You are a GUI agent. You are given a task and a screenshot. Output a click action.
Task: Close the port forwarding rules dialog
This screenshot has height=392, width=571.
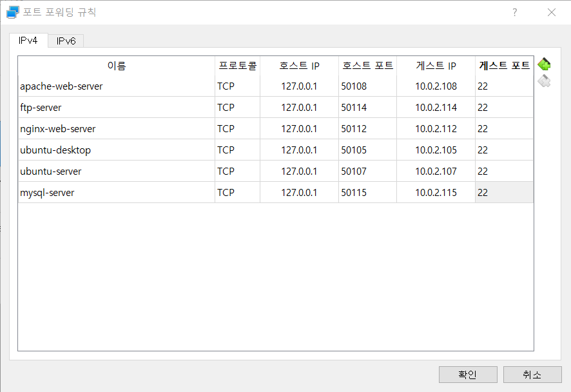tap(552, 12)
